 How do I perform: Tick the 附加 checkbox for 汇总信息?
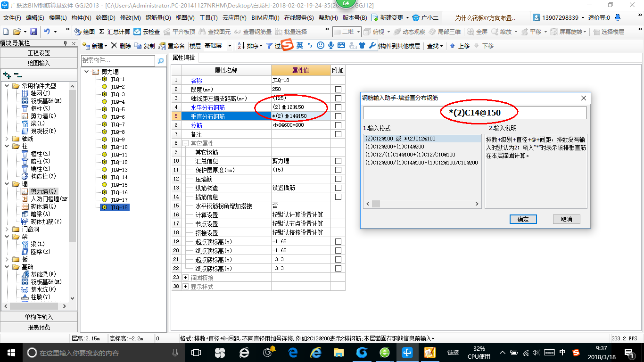338,161
